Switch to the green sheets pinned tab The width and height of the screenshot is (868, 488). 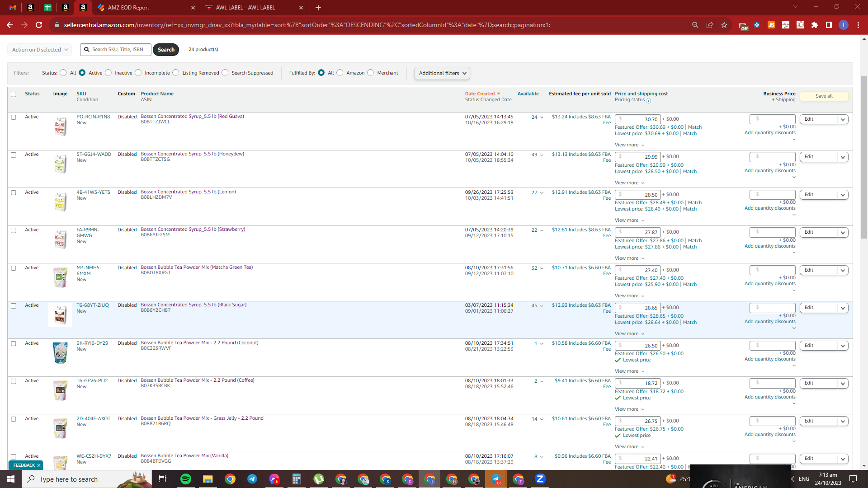(47, 8)
